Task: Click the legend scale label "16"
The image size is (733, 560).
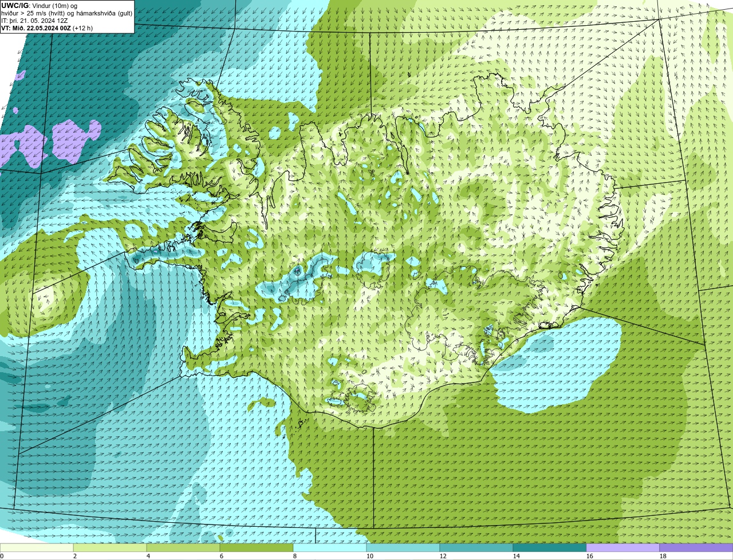Action: [x=590, y=556]
